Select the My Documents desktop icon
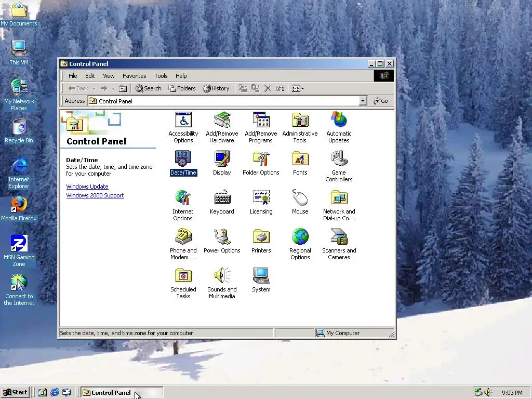The width and height of the screenshot is (532, 399). (x=19, y=14)
